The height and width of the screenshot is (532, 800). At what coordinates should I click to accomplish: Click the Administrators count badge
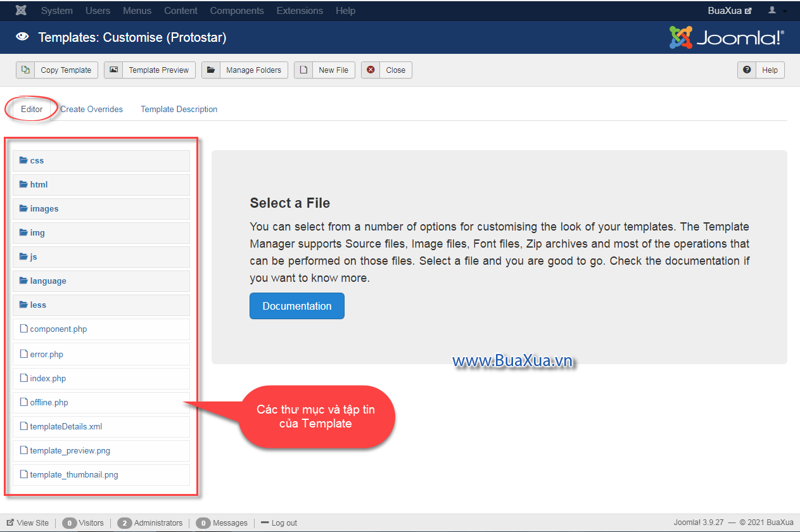tap(125, 523)
